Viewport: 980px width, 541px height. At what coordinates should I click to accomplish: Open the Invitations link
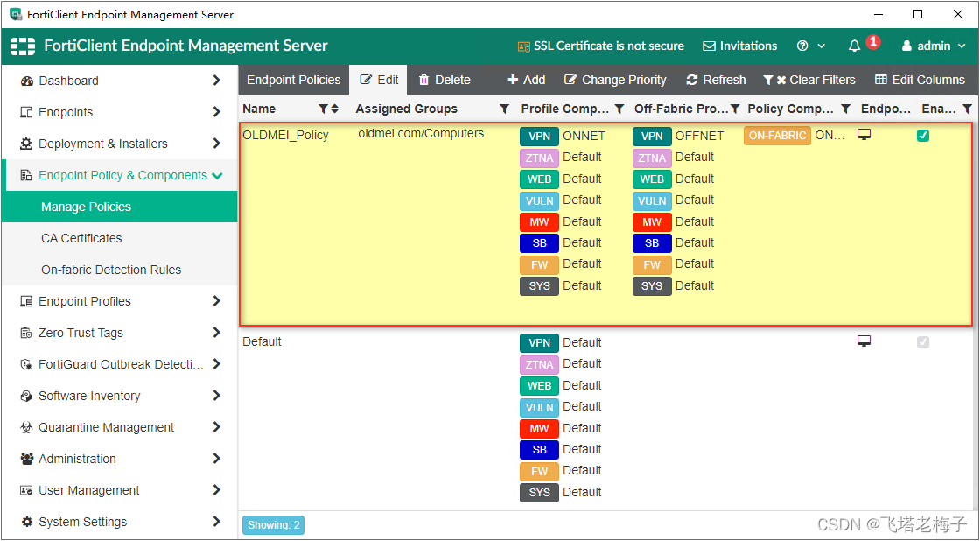740,46
